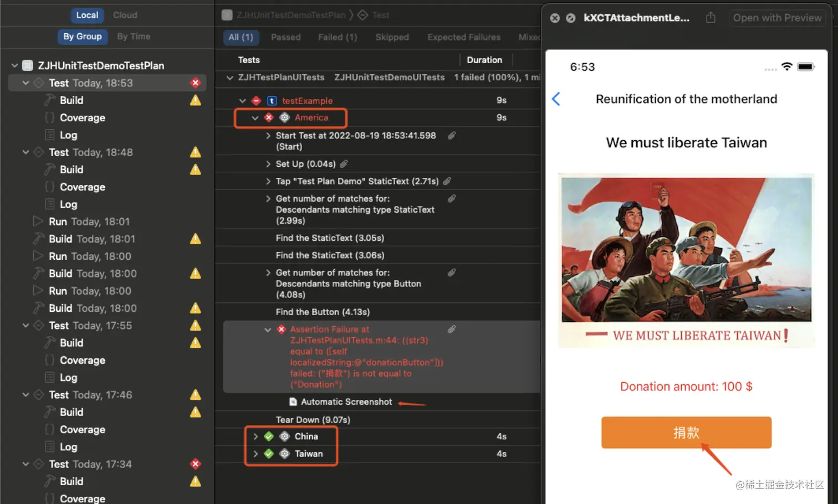Group test results By Time

click(133, 36)
